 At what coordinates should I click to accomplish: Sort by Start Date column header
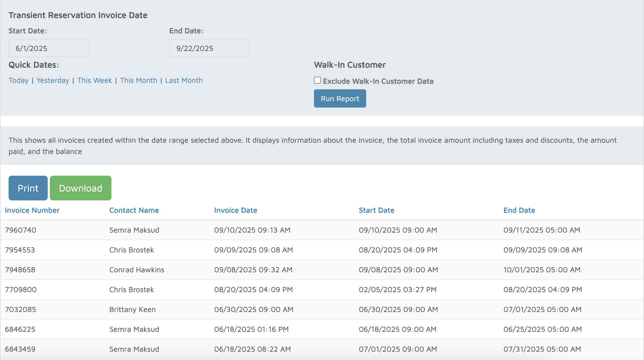coord(376,210)
